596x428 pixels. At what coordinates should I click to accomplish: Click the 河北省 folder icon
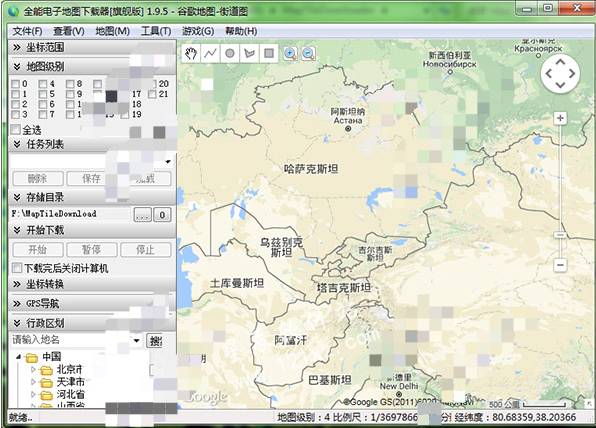pos(46,395)
